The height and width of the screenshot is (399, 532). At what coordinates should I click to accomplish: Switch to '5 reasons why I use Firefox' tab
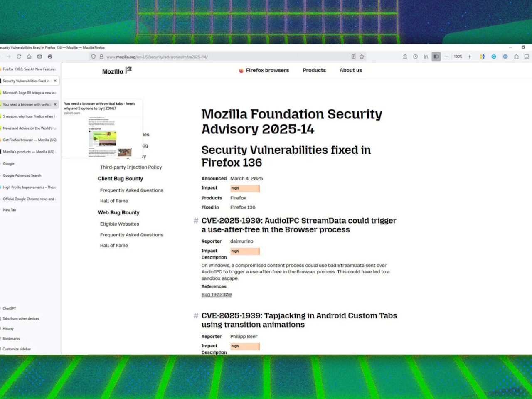tap(30, 116)
